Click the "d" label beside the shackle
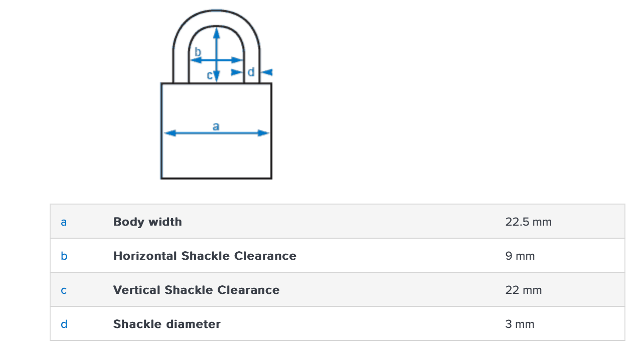 point(251,72)
